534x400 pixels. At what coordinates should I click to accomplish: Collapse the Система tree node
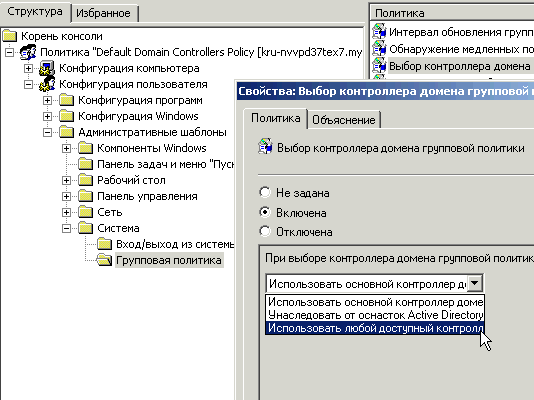click(x=66, y=228)
